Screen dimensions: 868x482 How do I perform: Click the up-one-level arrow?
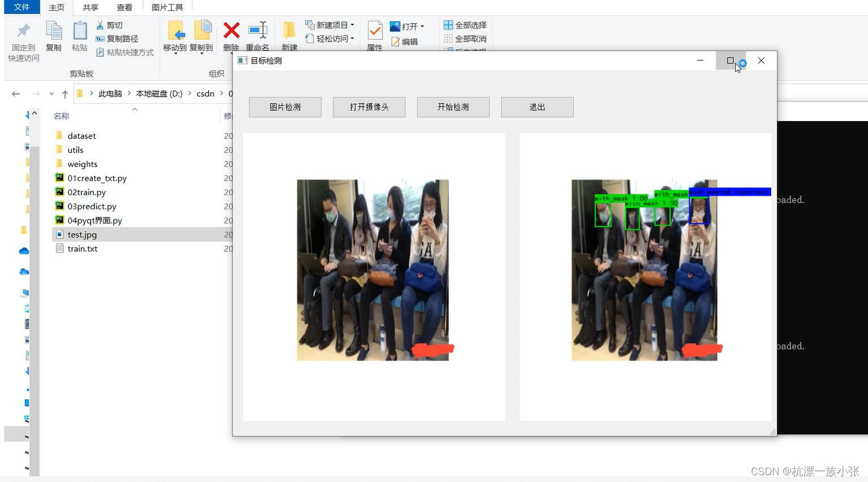[x=65, y=94]
